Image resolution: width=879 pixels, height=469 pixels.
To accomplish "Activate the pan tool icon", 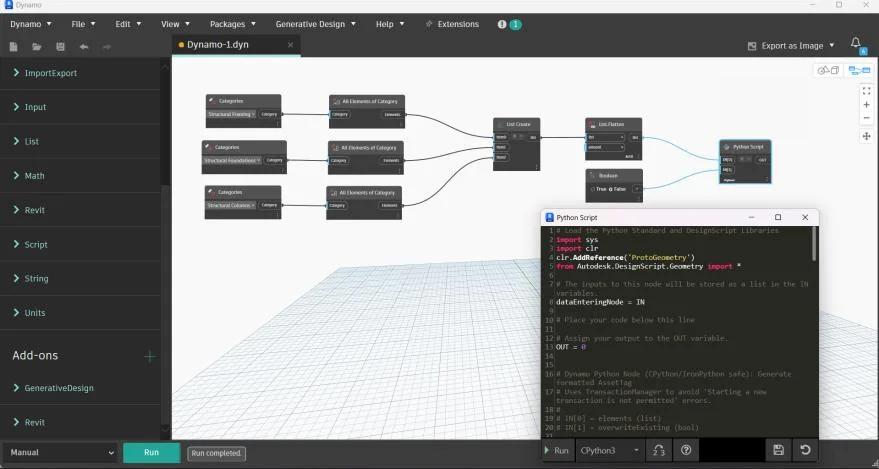I will click(x=866, y=136).
